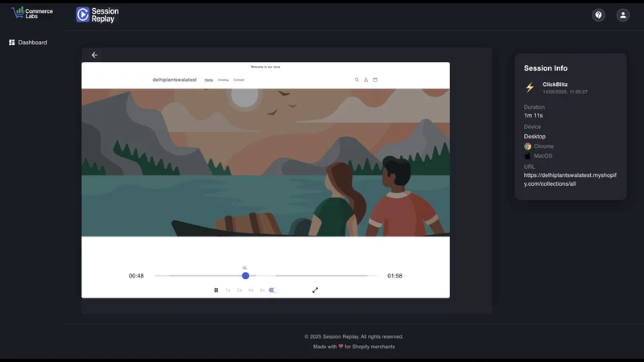Go back using the left arrow

click(94, 55)
